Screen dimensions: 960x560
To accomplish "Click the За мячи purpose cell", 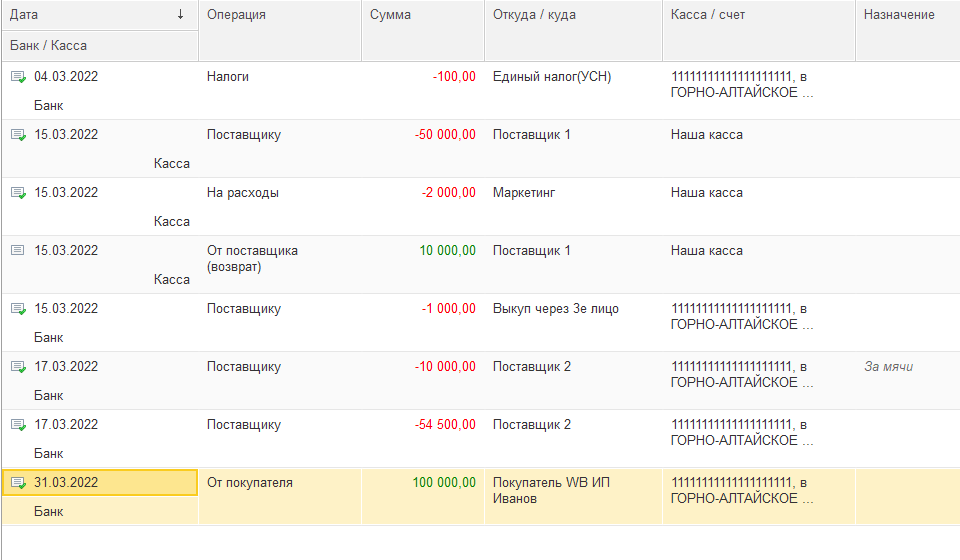I will [888, 367].
